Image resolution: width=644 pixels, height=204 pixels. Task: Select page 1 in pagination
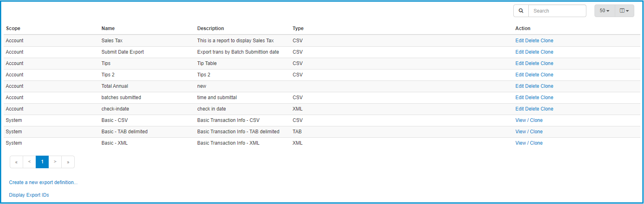point(42,162)
